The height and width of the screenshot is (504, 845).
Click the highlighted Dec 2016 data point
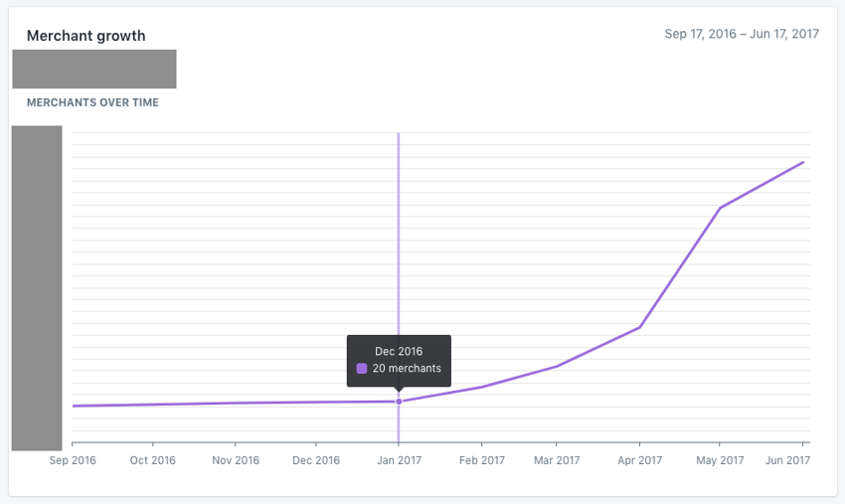click(399, 402)
